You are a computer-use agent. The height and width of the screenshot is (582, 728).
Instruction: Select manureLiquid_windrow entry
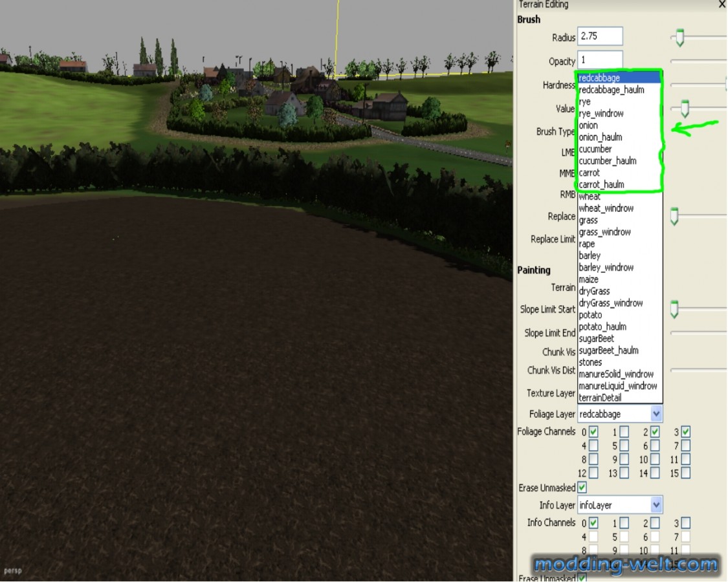click(620, 385)
